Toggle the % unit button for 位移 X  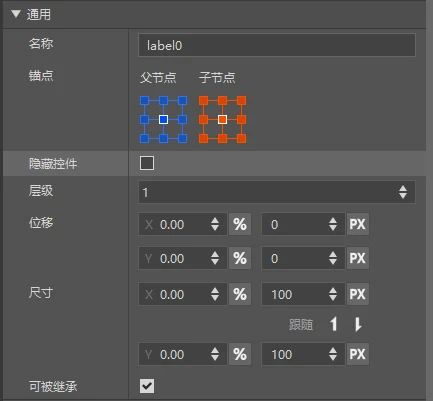[240, 224]
